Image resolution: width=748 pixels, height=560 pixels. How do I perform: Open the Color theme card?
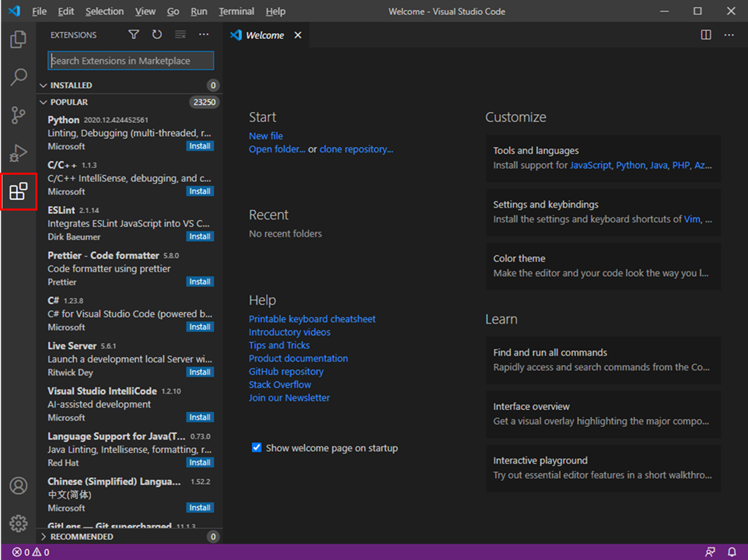pos(603,266)
